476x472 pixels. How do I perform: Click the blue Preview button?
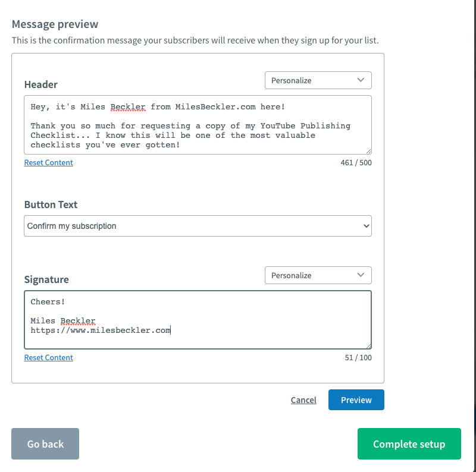pos(356,400)
